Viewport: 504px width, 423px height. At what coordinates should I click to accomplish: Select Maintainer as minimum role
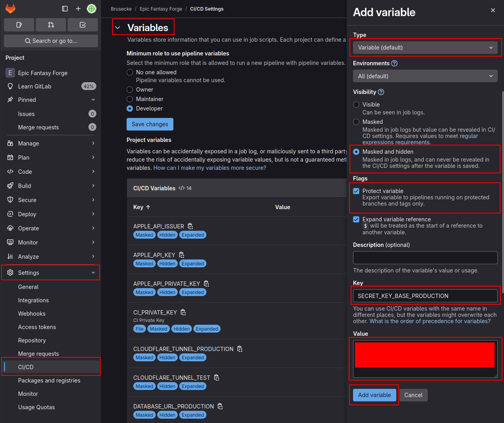click(130, 99)
